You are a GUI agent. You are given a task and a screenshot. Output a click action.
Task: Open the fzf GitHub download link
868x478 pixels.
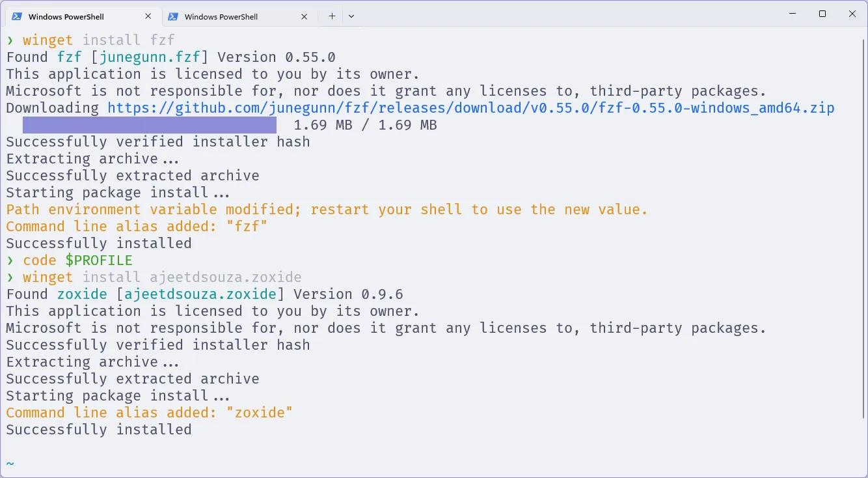click(471, 108)
